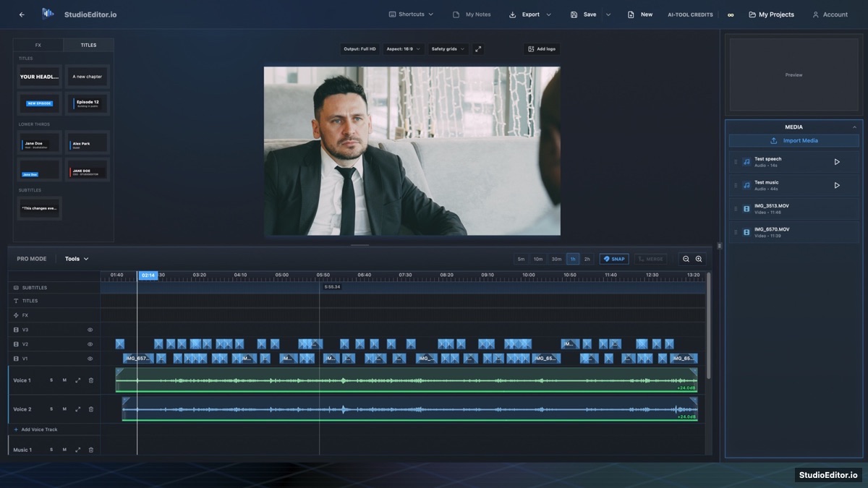Choose the Jane Doe Host lower third

click(x=40, y=143)
